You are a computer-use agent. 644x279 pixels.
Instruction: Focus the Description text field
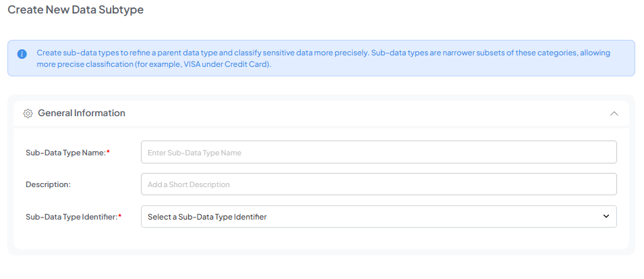[x=378, y=184]
